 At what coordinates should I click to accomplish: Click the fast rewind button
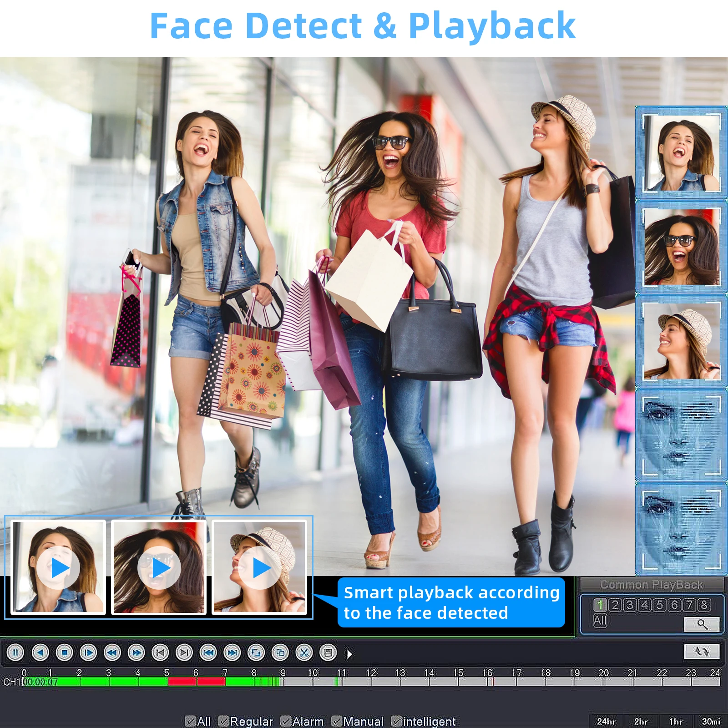coord(112,653)
